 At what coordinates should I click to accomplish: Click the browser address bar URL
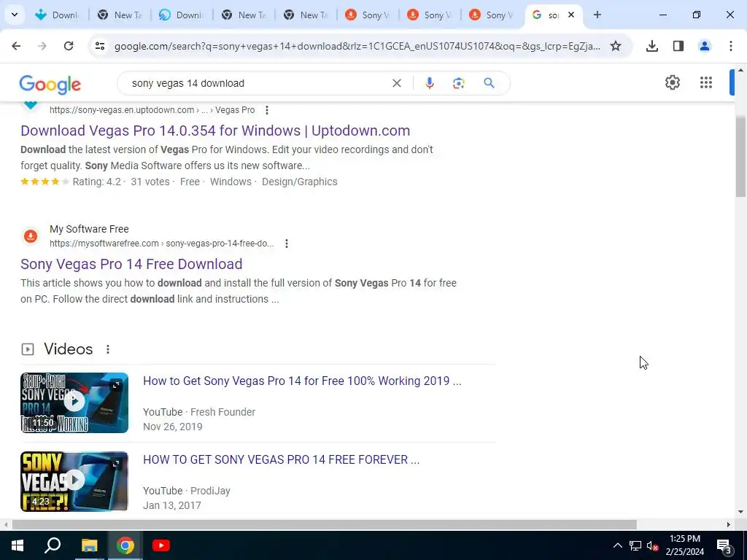click(357, 46)
